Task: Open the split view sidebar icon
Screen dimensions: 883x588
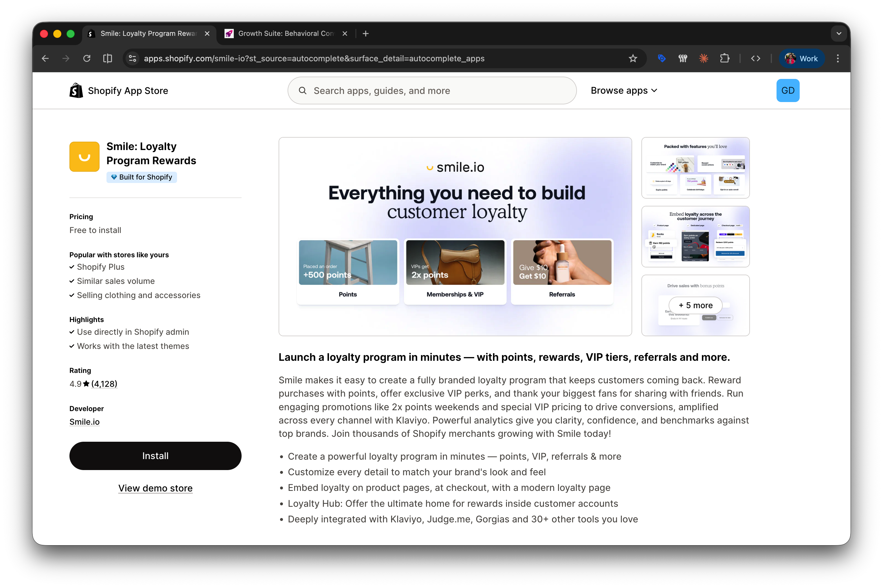Action: pos(108,58)
